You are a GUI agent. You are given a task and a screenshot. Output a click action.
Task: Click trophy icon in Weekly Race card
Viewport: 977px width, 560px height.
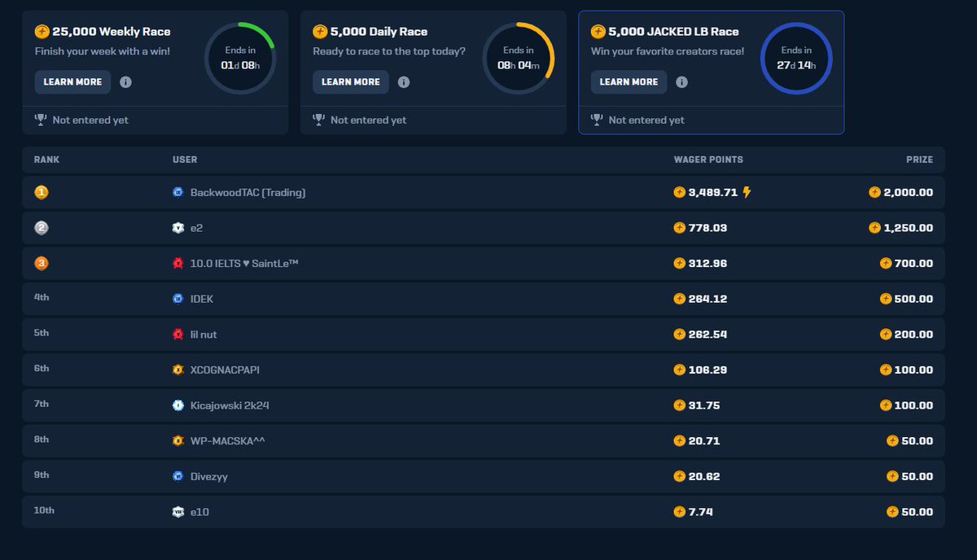[41, 120]
